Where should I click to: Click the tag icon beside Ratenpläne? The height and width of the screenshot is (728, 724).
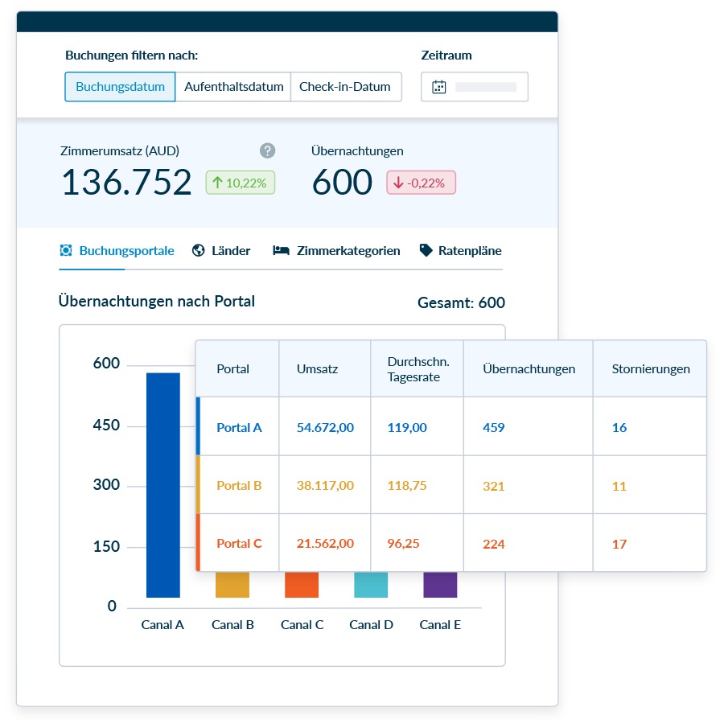[425, 250]
